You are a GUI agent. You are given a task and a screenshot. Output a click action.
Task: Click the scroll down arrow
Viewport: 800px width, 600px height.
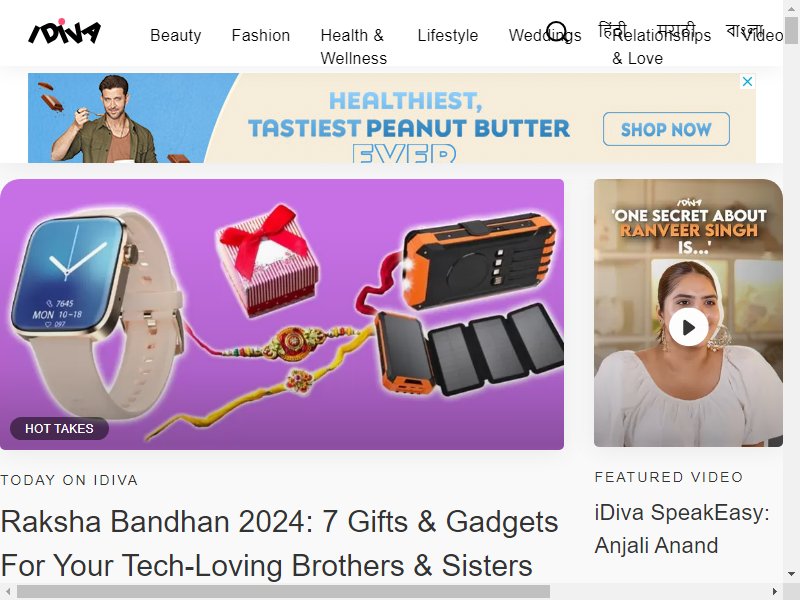(x=791, y=574)
